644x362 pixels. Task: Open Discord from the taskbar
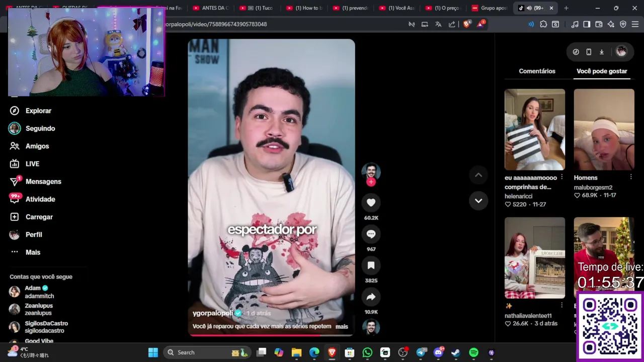click(x=438, y=352)
